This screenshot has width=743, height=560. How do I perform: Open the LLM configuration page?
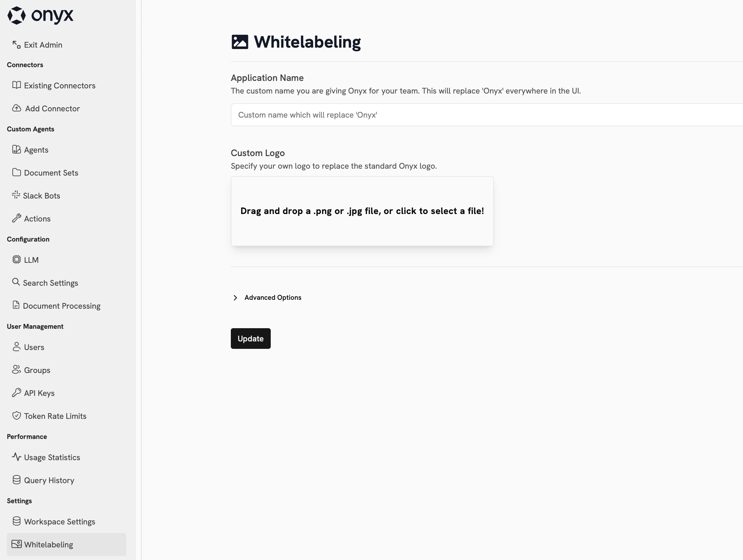click(x=31, y=260)
